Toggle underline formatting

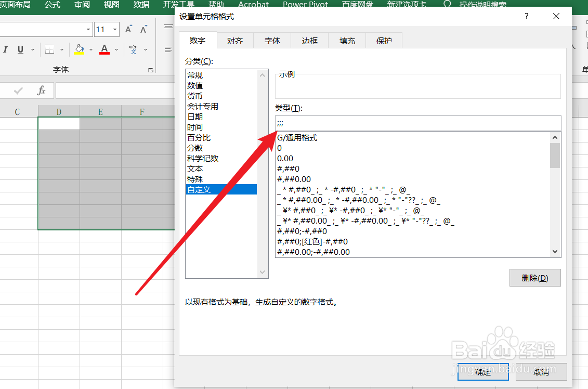coord(19,49)
